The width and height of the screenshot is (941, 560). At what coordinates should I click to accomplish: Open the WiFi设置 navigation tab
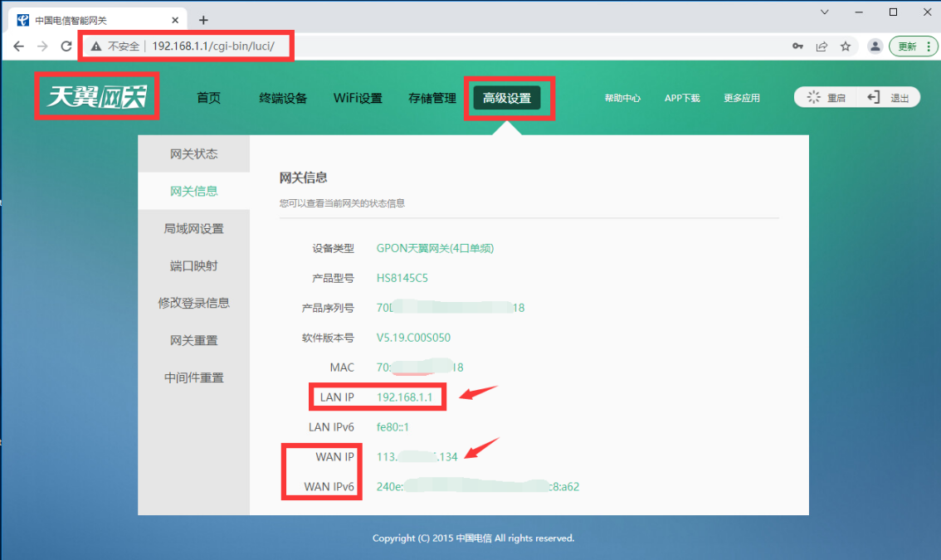point(358,98)
